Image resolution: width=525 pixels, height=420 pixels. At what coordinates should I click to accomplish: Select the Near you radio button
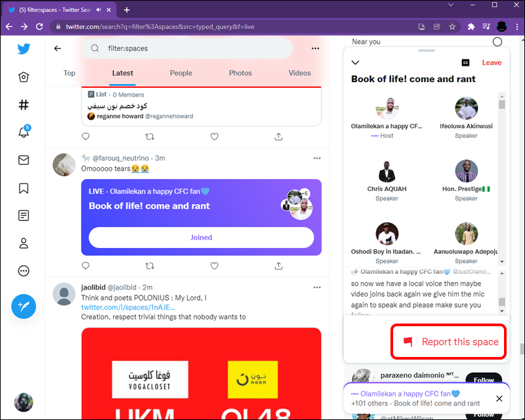[x=497, y=42]
